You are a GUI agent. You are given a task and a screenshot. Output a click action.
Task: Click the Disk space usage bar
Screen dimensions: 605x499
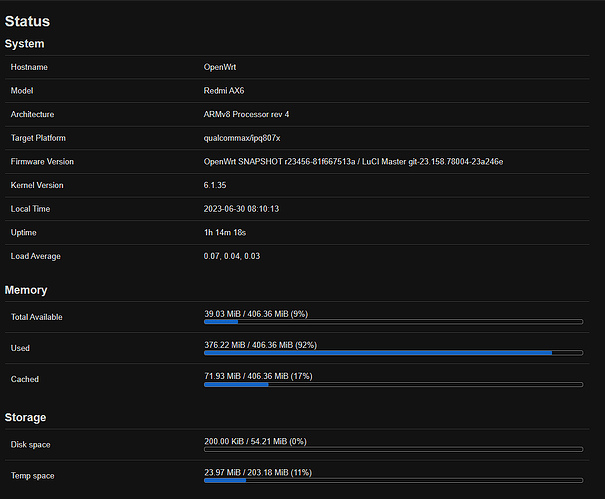(393, 449)
